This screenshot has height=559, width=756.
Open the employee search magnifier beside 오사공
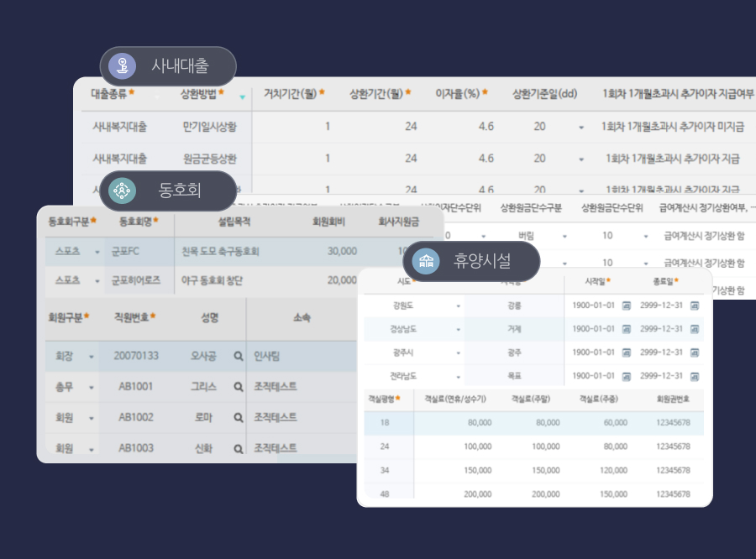pyautogui.click(x=239, y=355)
